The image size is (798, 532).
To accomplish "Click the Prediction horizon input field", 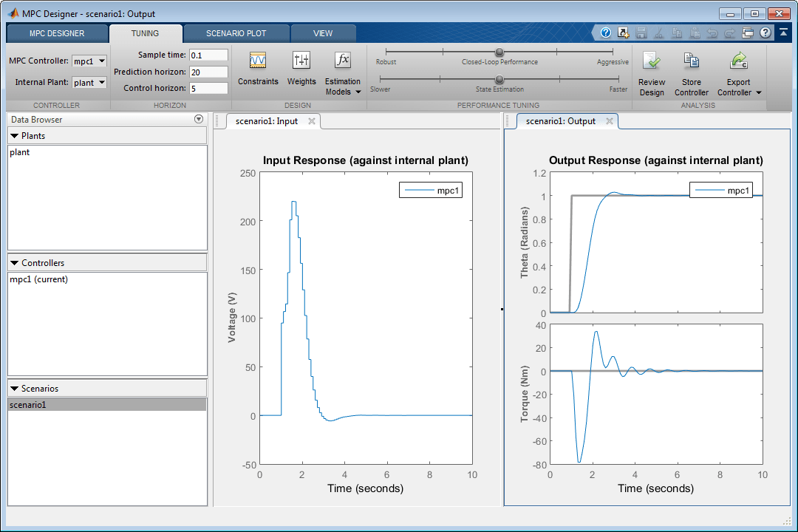I will (208, 72).
